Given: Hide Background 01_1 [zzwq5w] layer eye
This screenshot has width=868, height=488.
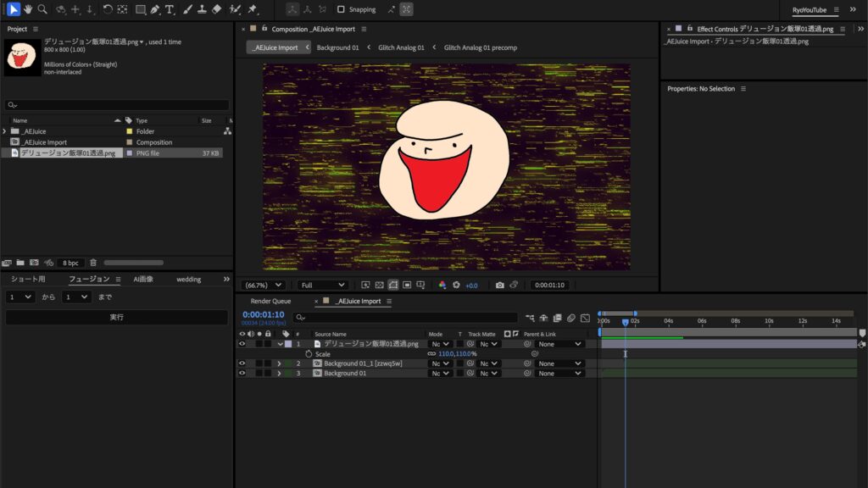Looking at the screenshot, I should [242, 363].
